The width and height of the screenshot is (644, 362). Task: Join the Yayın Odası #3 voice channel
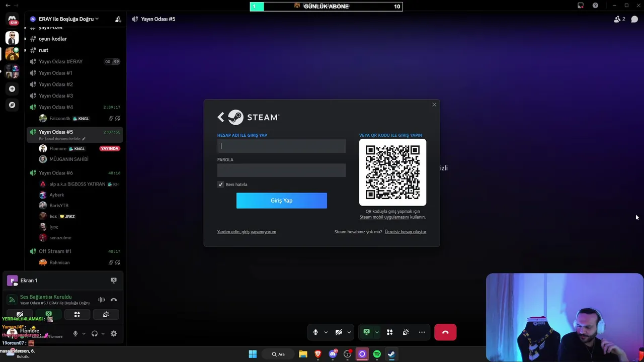pos(55,96)
